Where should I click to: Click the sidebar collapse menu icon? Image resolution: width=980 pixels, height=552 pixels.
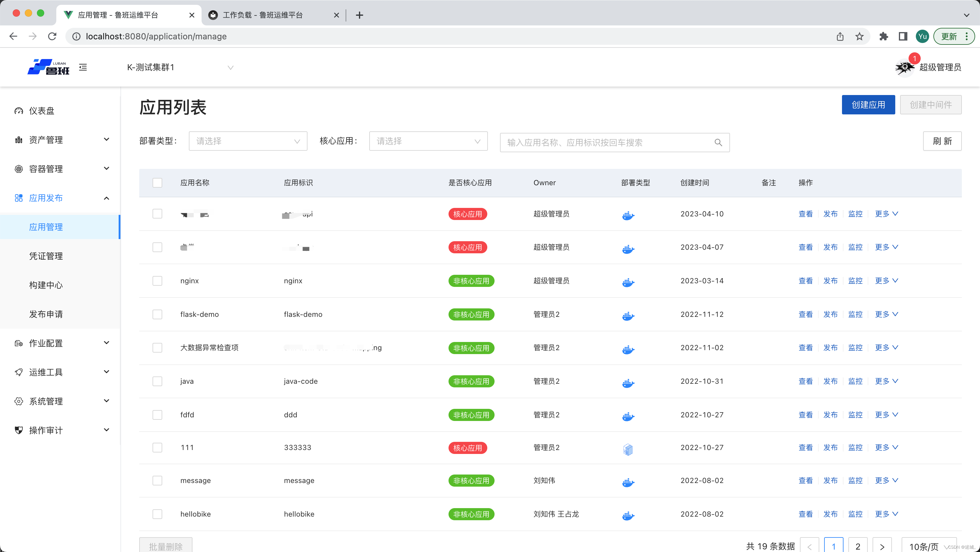[83, 67]
